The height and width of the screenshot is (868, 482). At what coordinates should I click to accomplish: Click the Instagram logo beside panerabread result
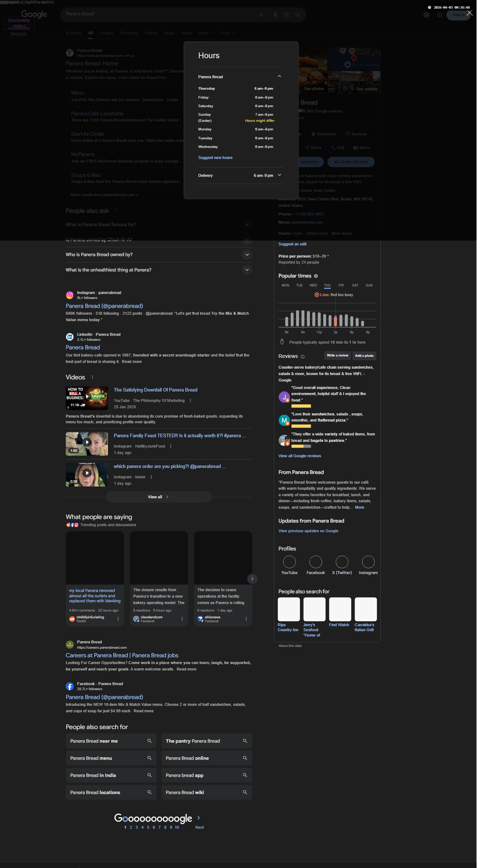click(x=70, y=295)
